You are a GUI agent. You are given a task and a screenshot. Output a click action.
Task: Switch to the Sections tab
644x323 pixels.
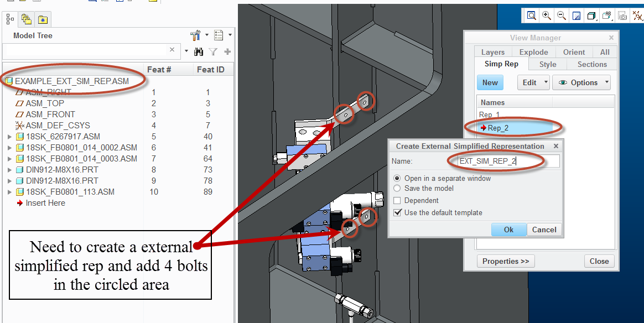tap(592, 64)
